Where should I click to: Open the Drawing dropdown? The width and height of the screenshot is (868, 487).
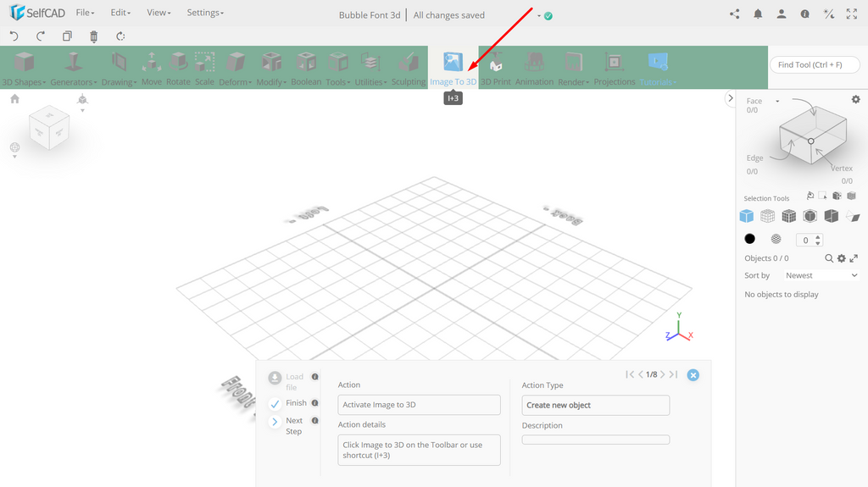[x=119, y=68]
